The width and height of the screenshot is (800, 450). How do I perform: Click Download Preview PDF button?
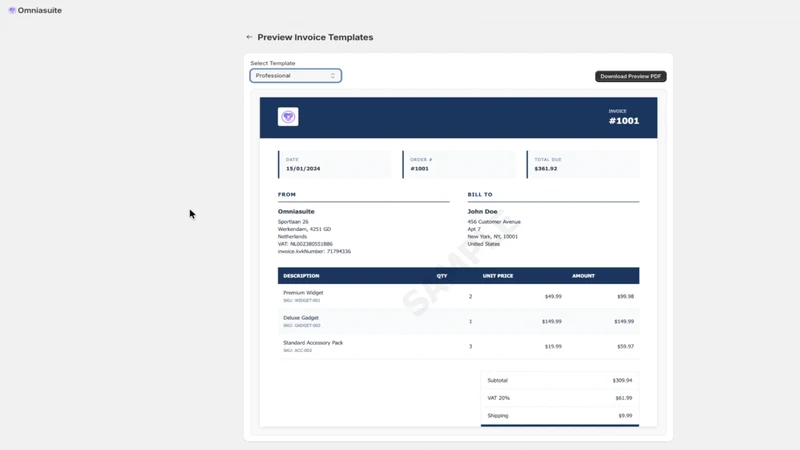(631, 76)
